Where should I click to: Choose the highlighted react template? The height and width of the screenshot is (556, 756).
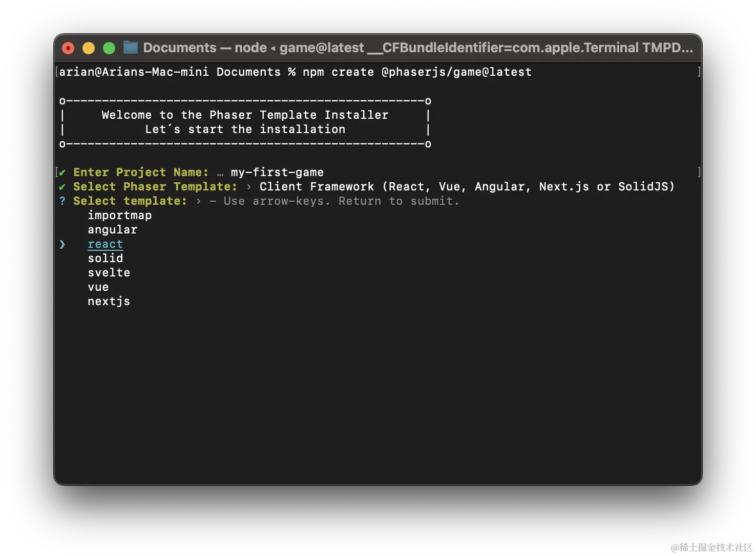(x=105, y=244)
